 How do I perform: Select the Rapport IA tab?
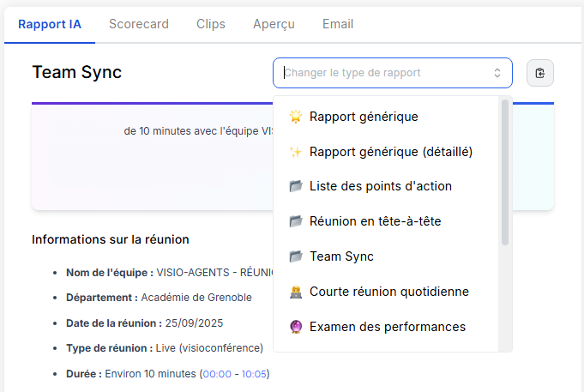pos(50,24)
